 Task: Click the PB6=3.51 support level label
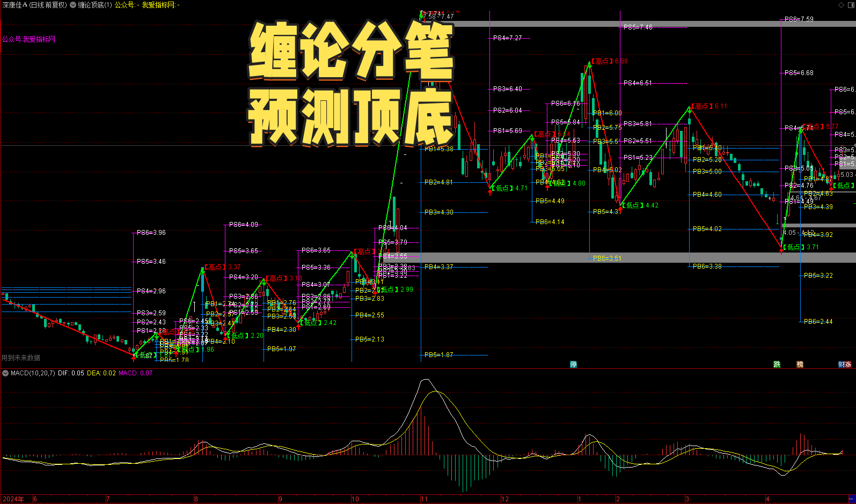607,258
